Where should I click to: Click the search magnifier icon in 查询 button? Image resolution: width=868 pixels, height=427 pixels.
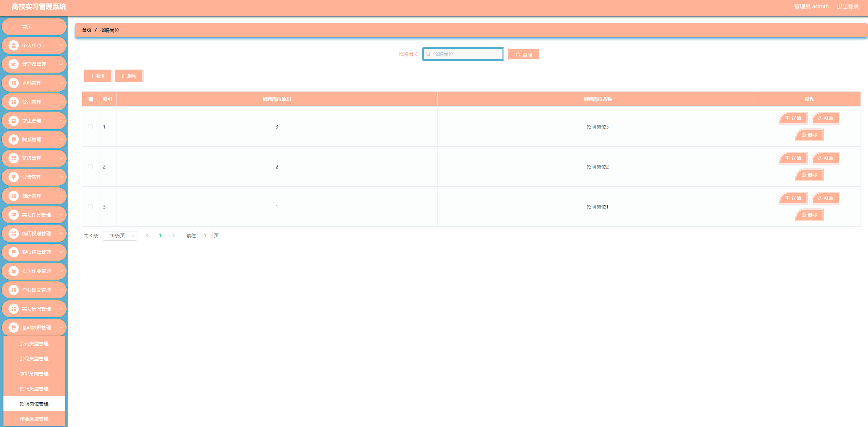coord(518,55)
